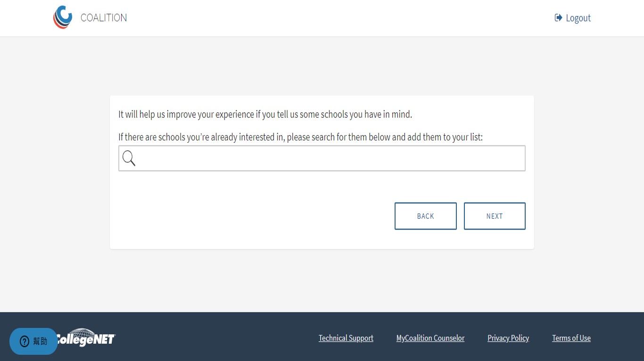Click the question mark help icon
The image size is (644, 361).
(x=25, y=342)
